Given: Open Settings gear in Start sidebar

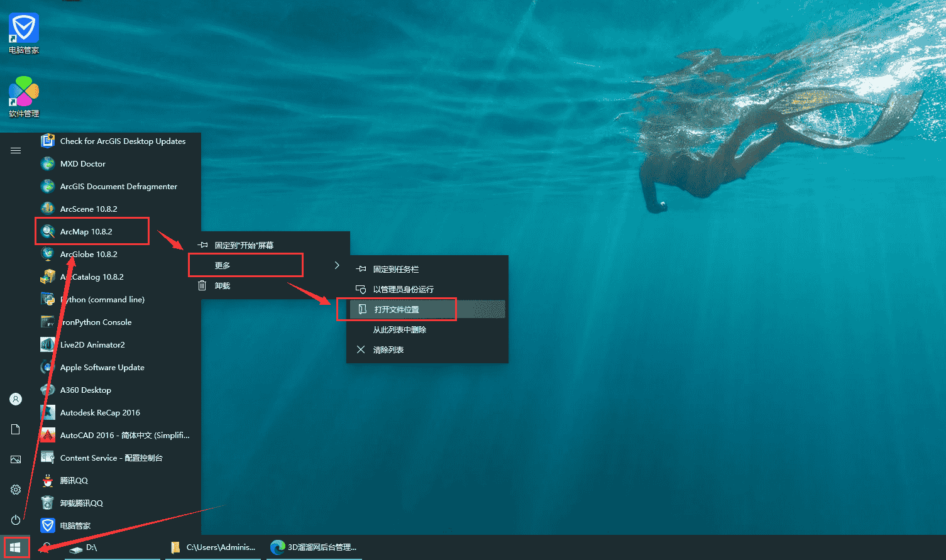Looking at the screenshot, I should (16, 490).
